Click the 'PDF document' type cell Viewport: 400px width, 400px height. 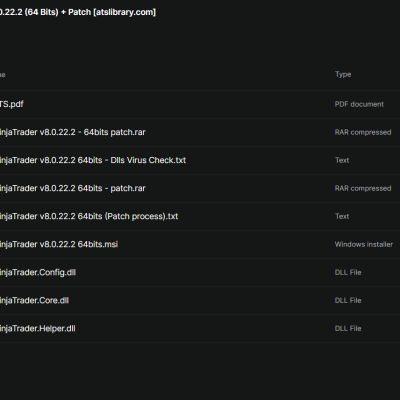click(x=359, y=104)
